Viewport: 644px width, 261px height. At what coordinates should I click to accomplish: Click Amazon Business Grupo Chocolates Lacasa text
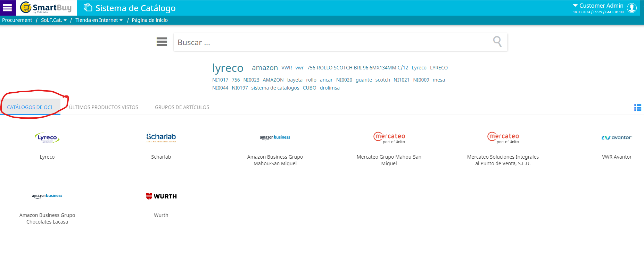point(47,219)
